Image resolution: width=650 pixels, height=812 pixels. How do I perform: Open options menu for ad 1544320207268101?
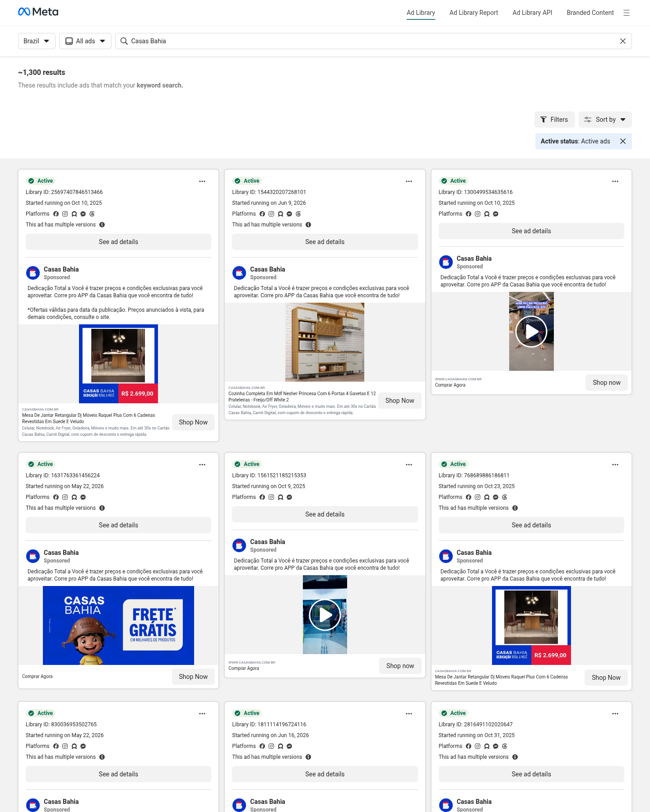point(409,181)
